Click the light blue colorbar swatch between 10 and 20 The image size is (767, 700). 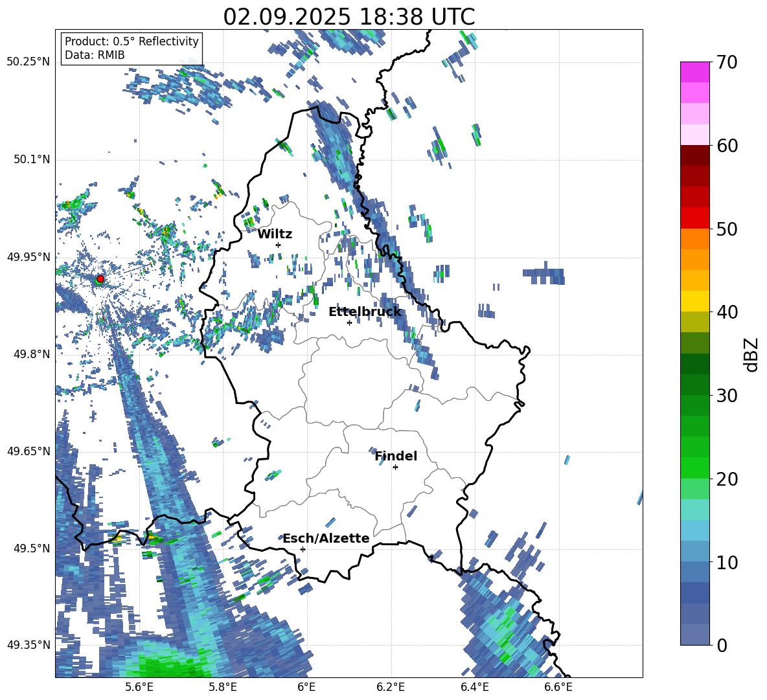[694, 530]
